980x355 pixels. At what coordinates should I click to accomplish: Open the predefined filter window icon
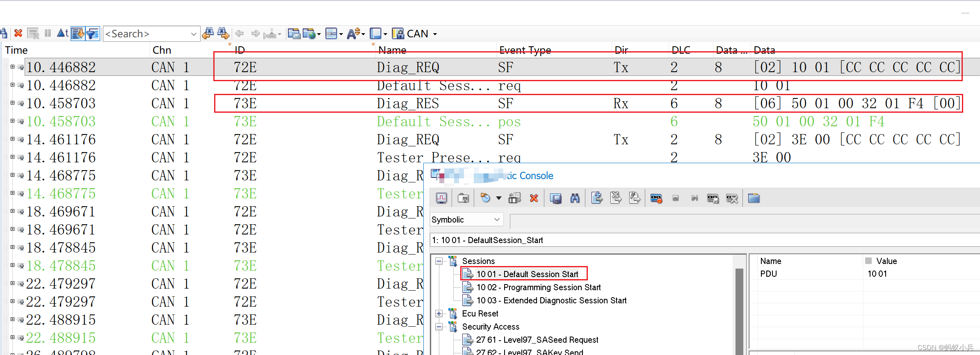click(294, 33)
